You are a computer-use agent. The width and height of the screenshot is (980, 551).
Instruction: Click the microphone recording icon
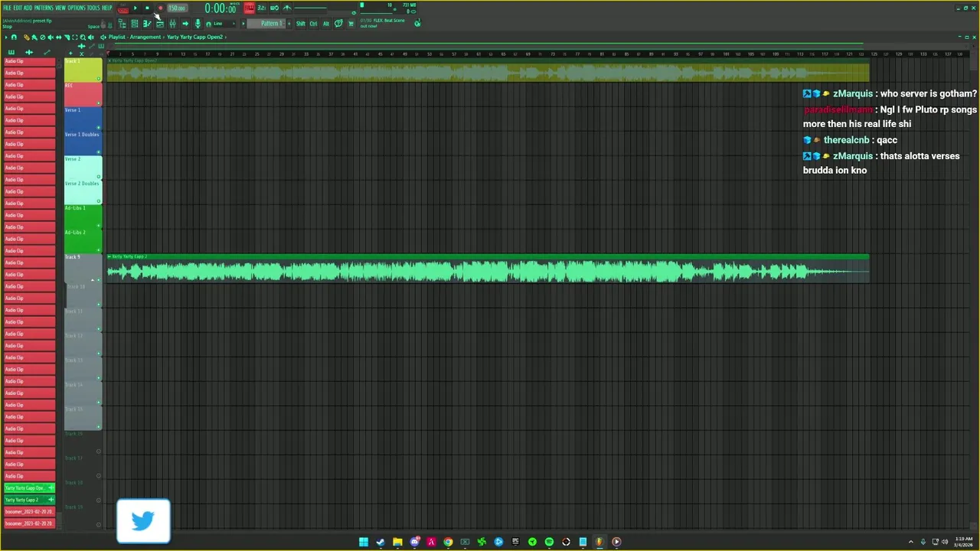pyautogui.click(x=198, y=24)
